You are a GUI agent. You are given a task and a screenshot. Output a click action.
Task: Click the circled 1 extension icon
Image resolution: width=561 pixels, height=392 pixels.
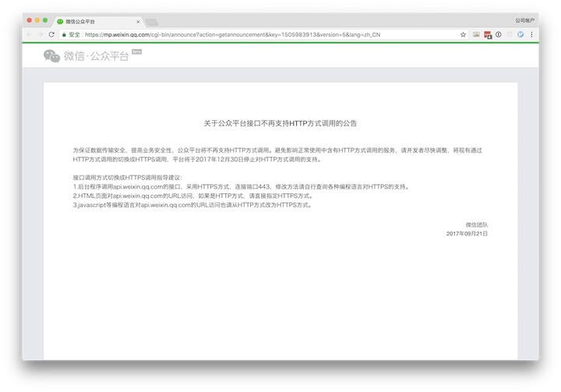tap(499, 34)
